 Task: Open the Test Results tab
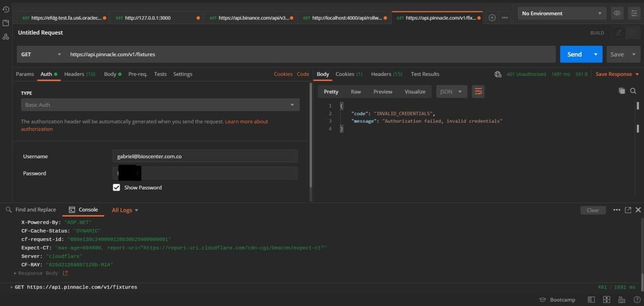click(x=425, y=74)
